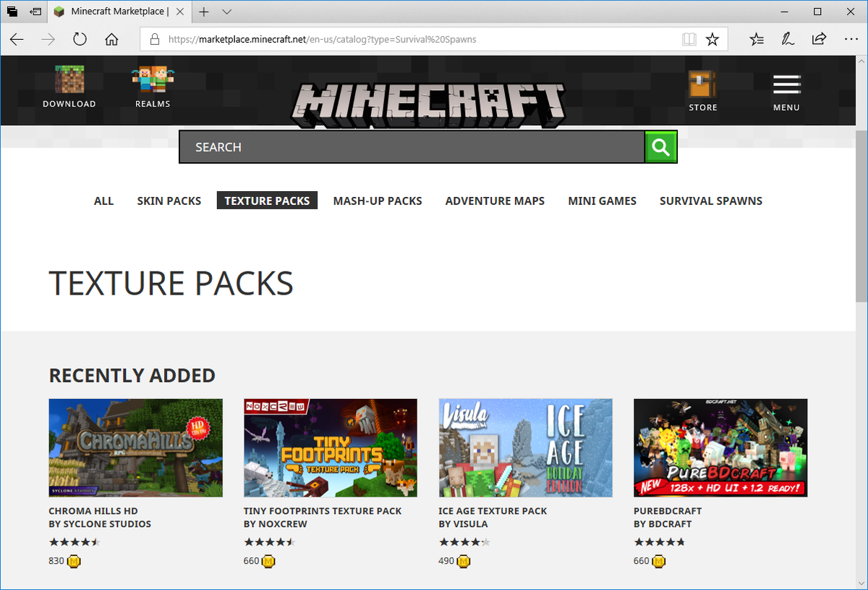Click the 490 price text

coord(446,561)
